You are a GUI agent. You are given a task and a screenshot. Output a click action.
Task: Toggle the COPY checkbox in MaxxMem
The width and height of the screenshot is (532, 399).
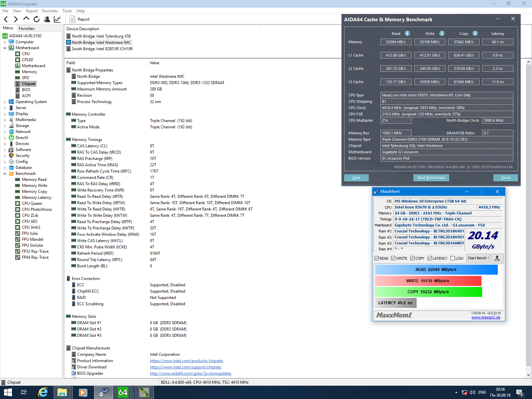point(413,258)
